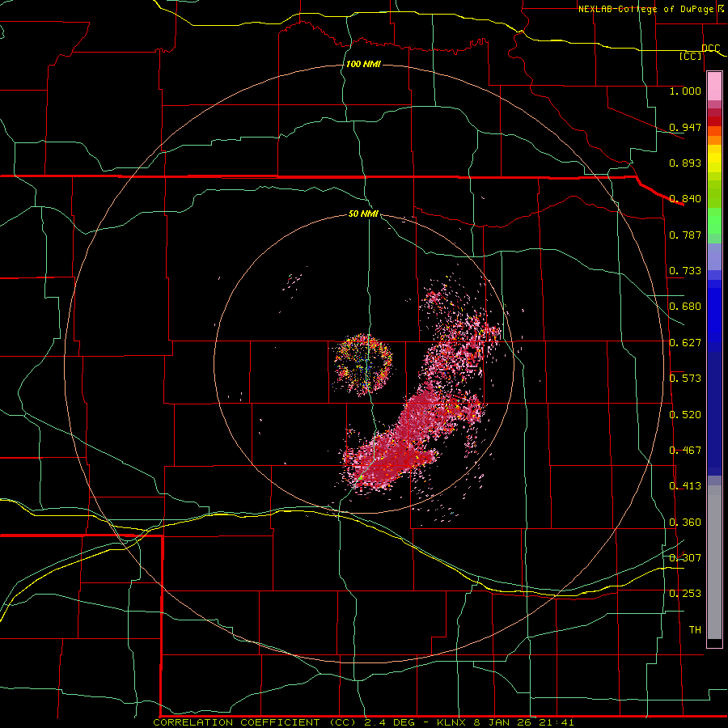Click the TH threshold label on the scale
This screenshot has width=728, height=728.
click(x=695, y=630)
